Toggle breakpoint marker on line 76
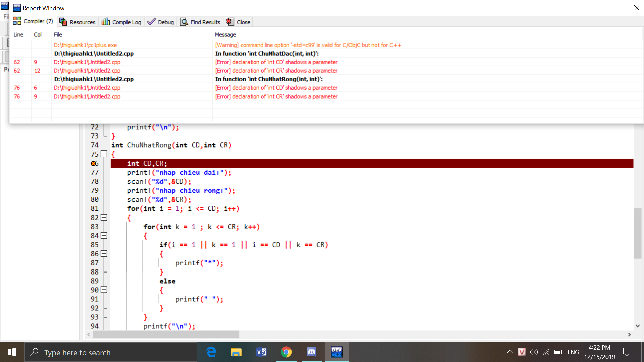 pos(94,163)
